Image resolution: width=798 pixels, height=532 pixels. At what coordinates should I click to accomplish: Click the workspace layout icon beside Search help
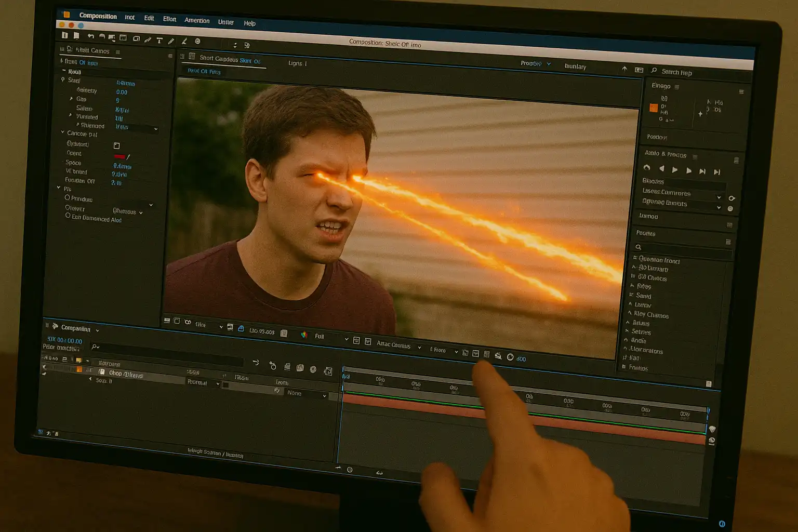point(639,70)
